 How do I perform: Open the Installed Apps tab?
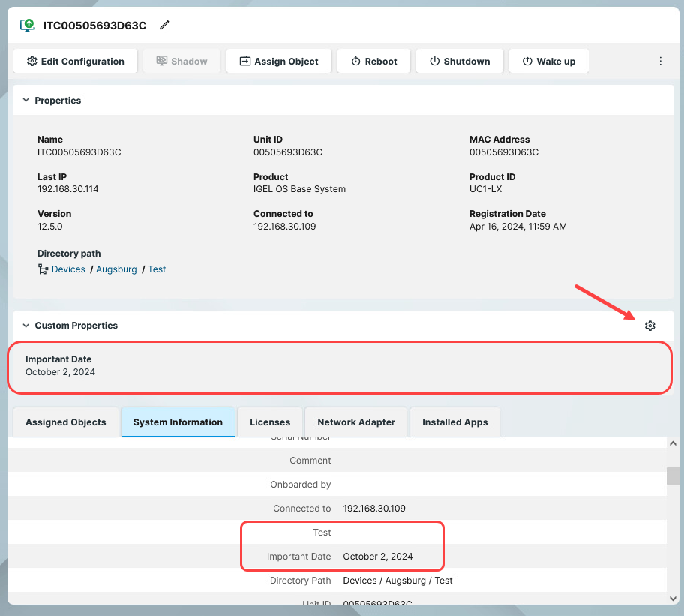coord(454,422)
